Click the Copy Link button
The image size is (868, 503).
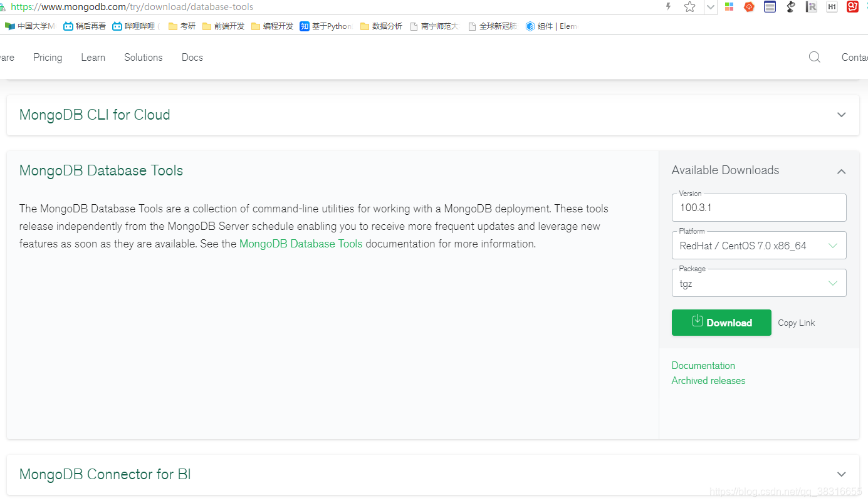[x=797, y=323]
